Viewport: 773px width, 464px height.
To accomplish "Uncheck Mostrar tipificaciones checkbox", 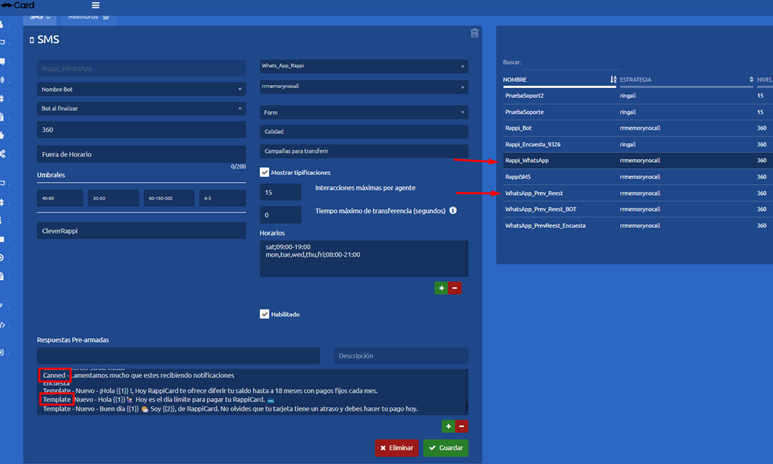I will [x=264, y=172].
